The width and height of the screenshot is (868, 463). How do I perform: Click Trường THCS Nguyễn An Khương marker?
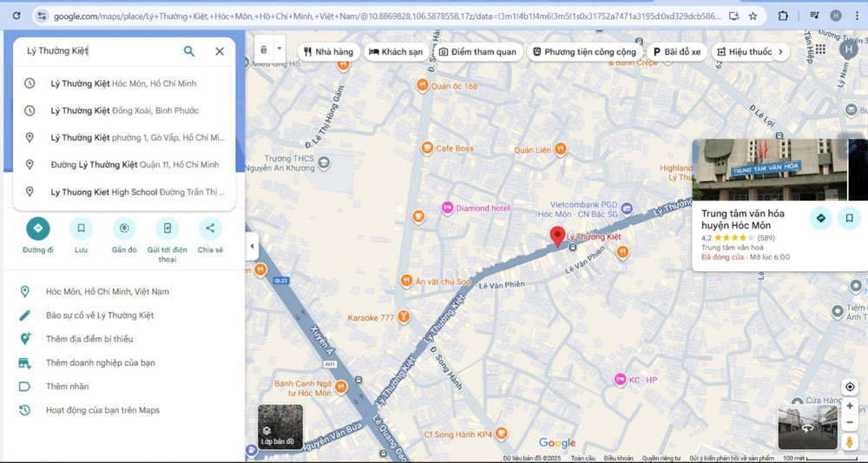324,162
